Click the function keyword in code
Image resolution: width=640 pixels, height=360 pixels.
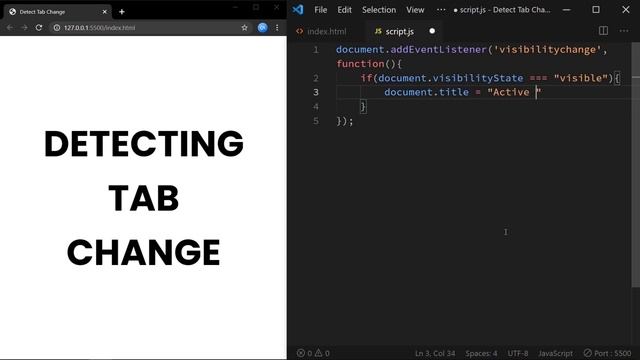point(360,64)
